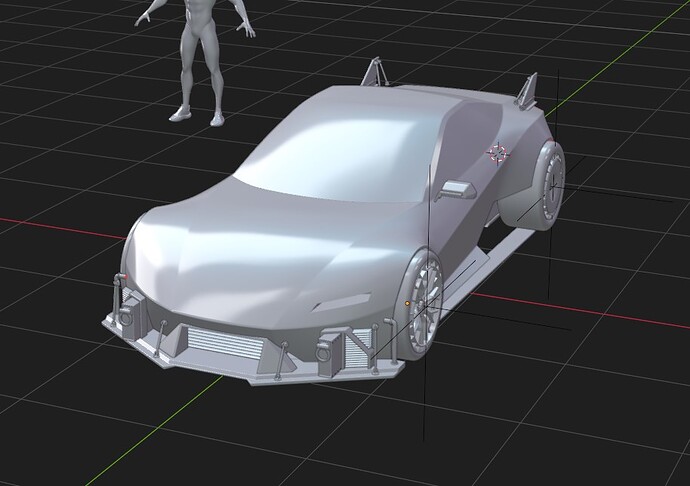Select the front splitter plate edge
This screenshot has height=486, width=690.
click(x=255, y=374)
